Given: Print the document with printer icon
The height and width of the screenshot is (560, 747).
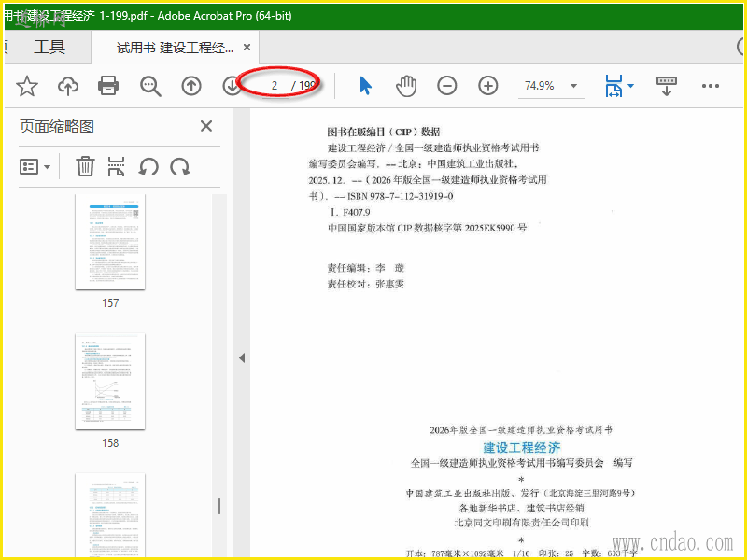Looking at the screenshot, I should tap(108, 86).
